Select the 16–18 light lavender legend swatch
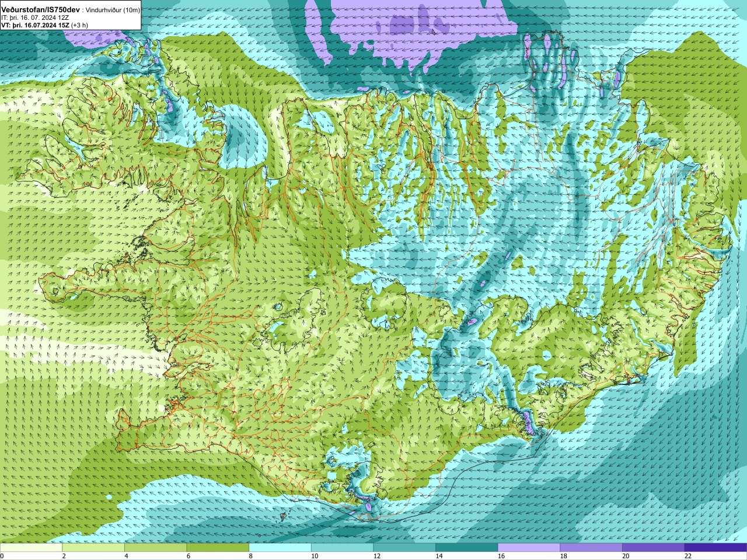This screenshot has height=560, width=747. click(529, 548)
